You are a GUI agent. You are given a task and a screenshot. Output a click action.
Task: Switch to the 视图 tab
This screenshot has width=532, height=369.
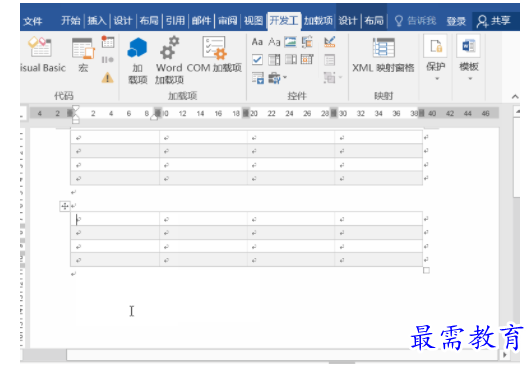coord(253,21)
